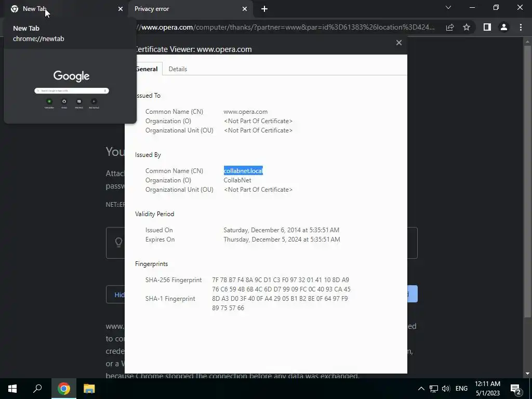The height and width of the screenshot is (399, 532).
Task: Click Chrome icon in the taskbar
Action: pyautogui.click(x=63, y=389)
